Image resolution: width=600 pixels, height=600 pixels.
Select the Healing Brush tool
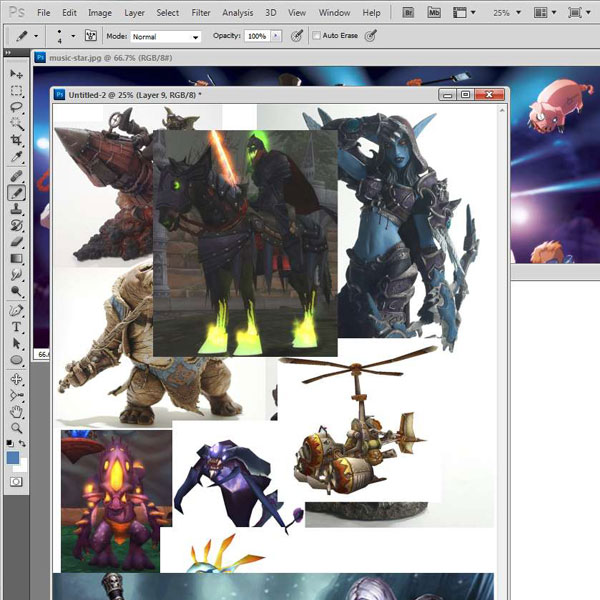pyautogui.click(x=16, y=176)
